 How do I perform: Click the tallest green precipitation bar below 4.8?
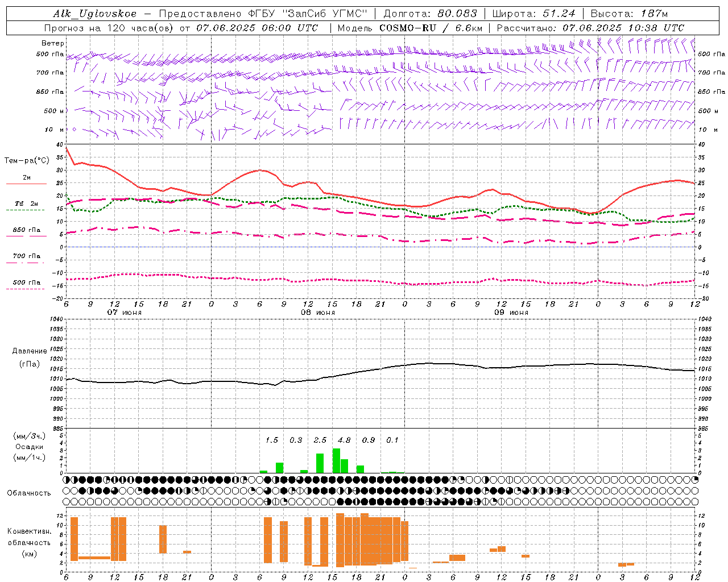pos(336,461)
